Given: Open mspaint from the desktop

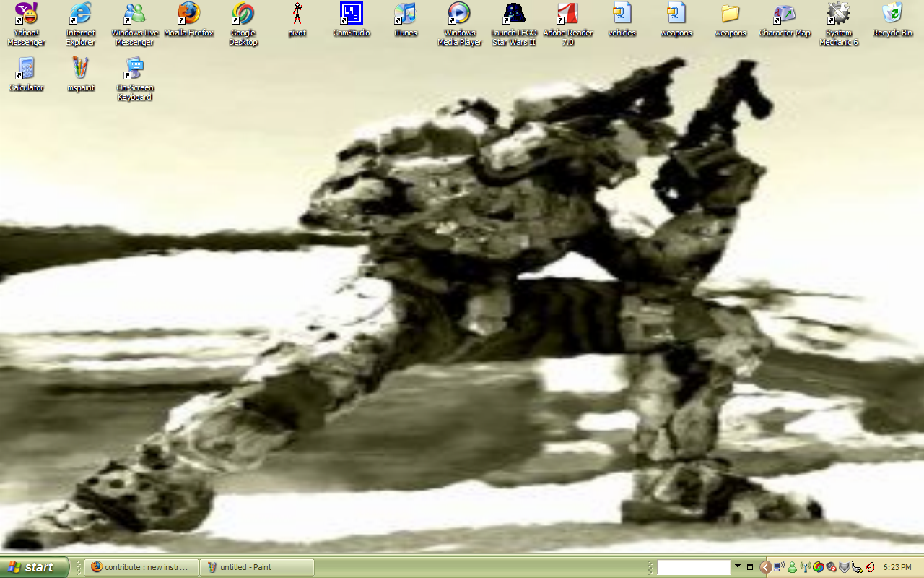Looking at the screenshot, I should 80,72.
